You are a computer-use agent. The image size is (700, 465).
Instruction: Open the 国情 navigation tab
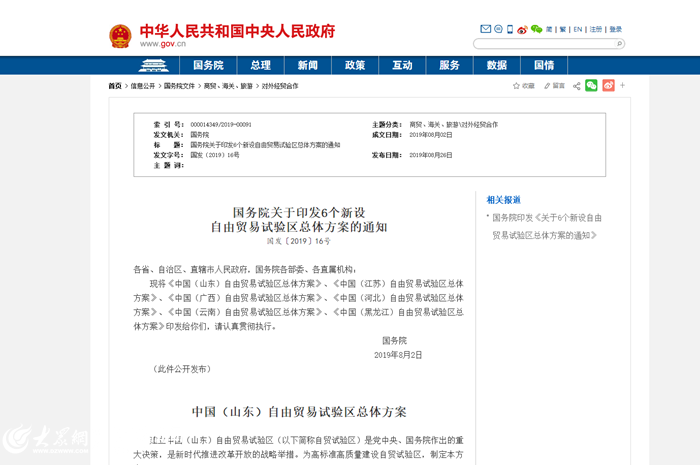point(544,65)
